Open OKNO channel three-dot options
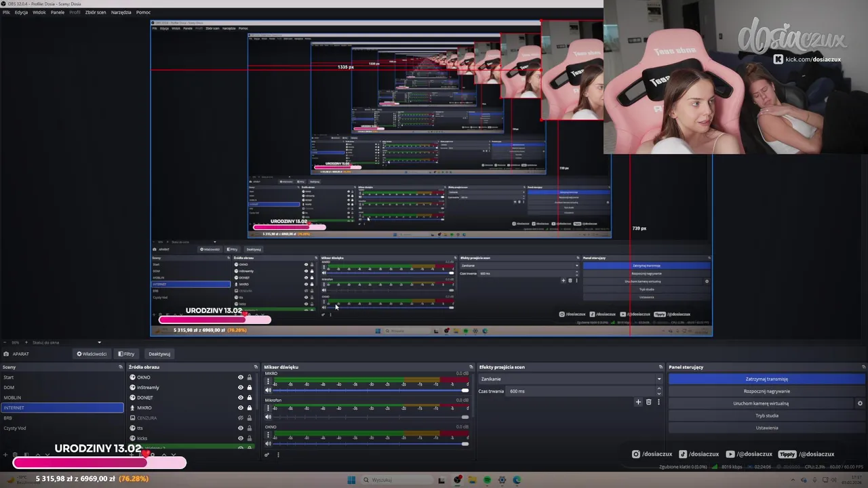This screenshot has height=488, width=868. 268,434
